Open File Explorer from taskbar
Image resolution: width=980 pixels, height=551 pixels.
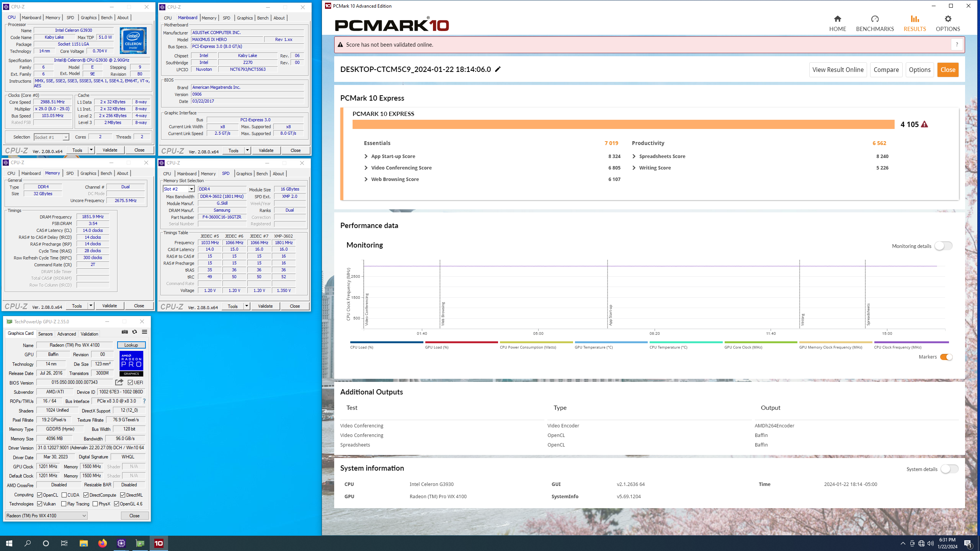click(x=83, y=543)
